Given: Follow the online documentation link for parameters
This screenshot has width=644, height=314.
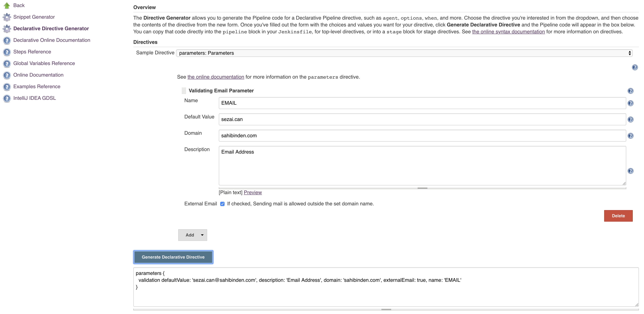Looking at the screenshot, I should (x=216, y=77).
